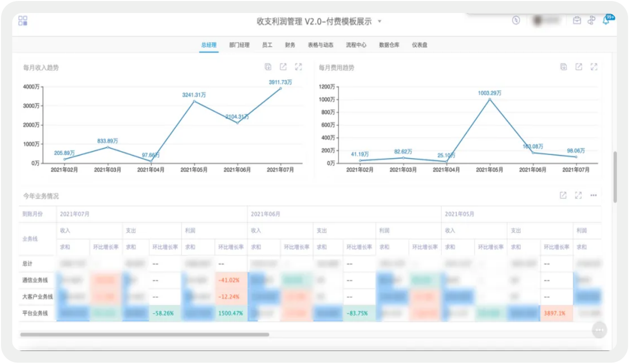630x364 pixels.
Task: Click the floating gray ellipsis button
Action: 599,330
